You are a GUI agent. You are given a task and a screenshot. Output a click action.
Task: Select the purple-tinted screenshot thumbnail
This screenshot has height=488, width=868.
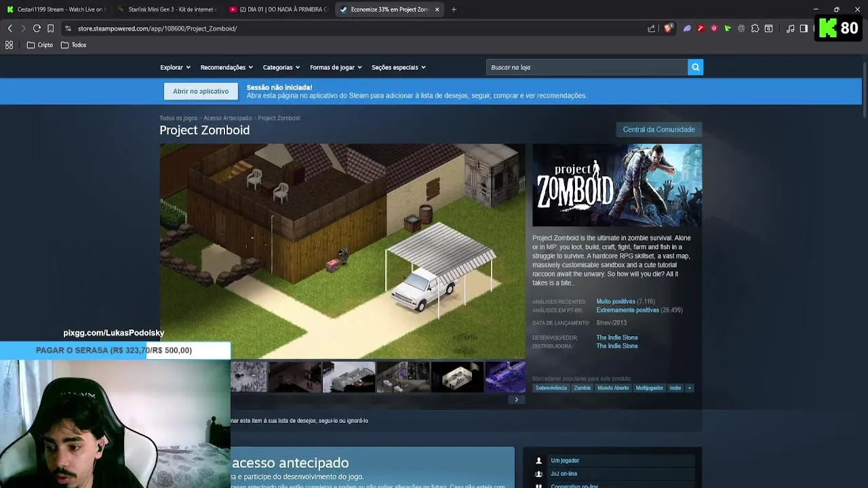pyautogui.click(x=505, y=377)
